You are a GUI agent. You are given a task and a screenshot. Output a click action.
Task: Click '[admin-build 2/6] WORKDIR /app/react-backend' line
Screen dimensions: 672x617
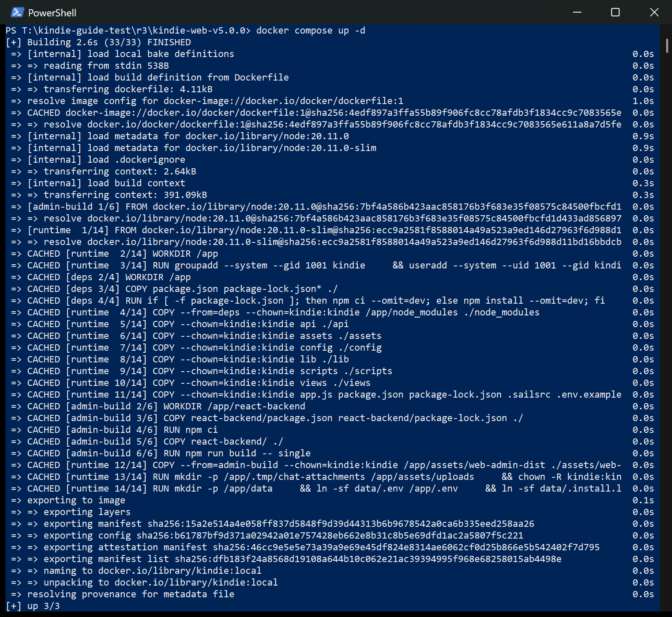[185, 406]
